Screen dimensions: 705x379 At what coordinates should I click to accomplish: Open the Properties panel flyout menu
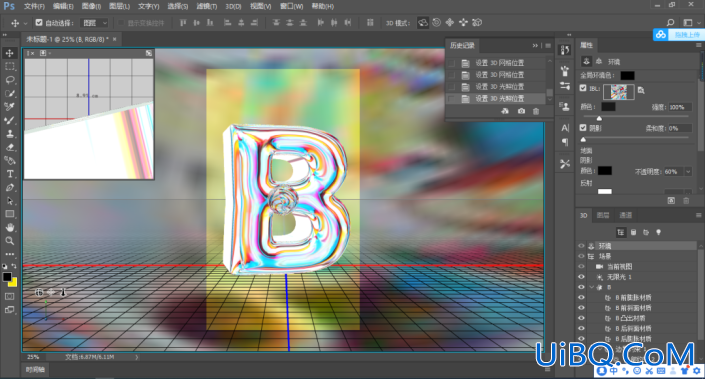(698, 45)
